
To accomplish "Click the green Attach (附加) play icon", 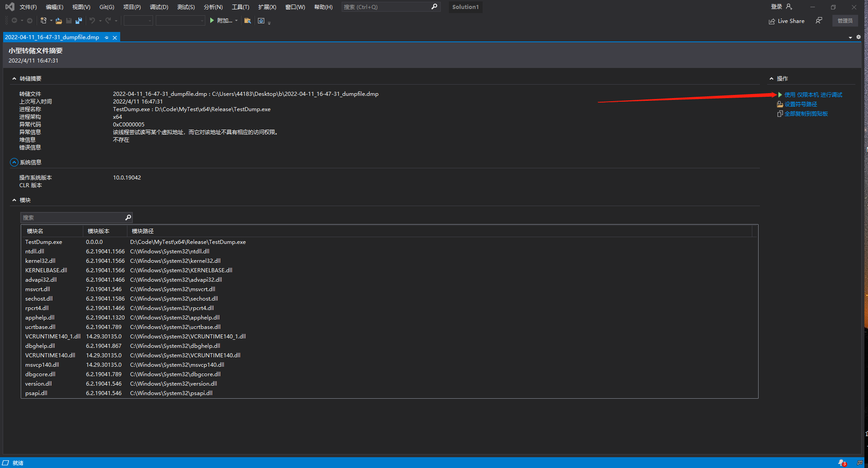I will pyautogui.click(x=212, y=21).
